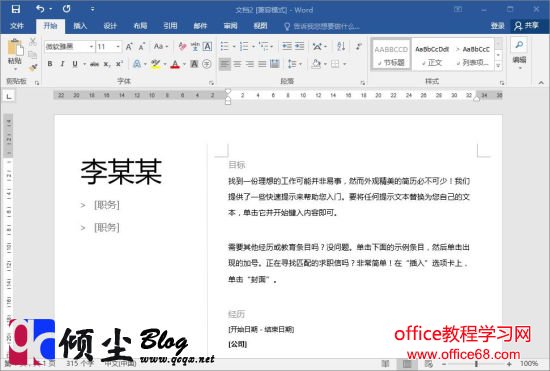Switch to the 引用 References tab
550x371 pixels.
(x=170, y=26)
